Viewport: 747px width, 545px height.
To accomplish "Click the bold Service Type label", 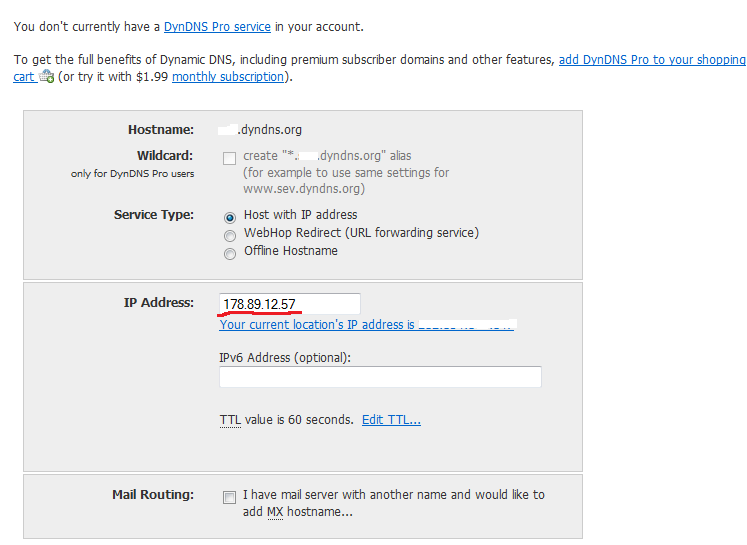I will 154,215.
